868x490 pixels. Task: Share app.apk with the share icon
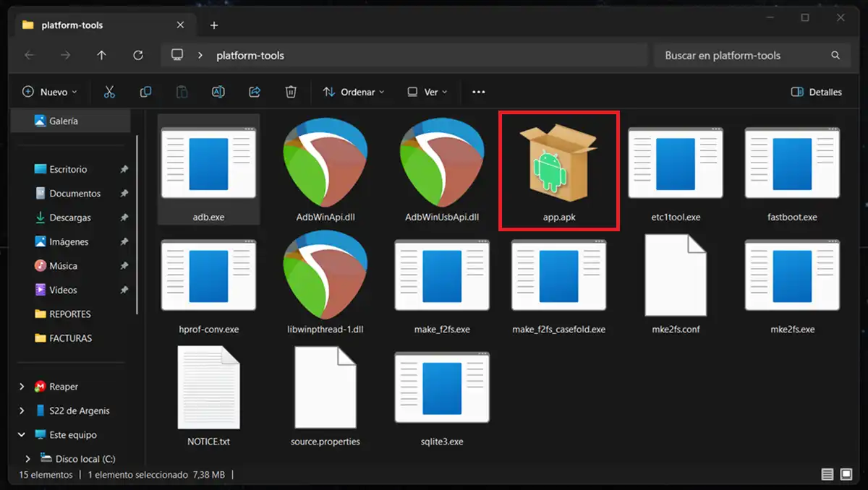coord(255,92)
